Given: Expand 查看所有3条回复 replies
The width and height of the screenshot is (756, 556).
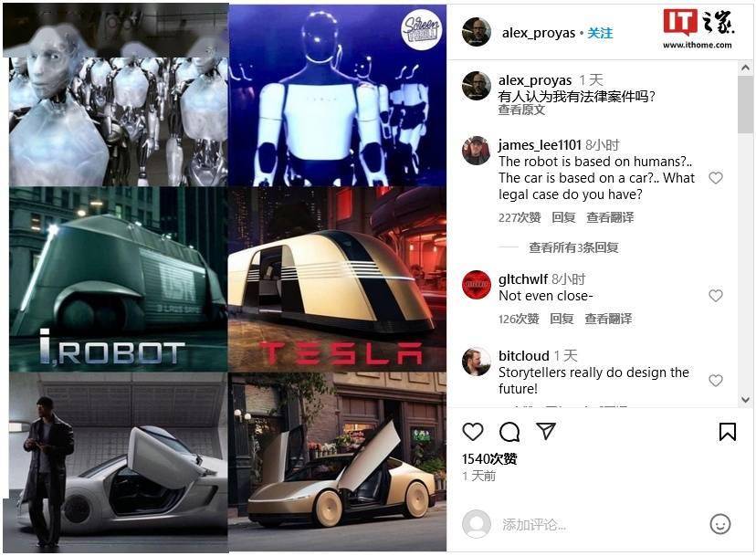Looking at the screenshot, I should click(573, 247).
